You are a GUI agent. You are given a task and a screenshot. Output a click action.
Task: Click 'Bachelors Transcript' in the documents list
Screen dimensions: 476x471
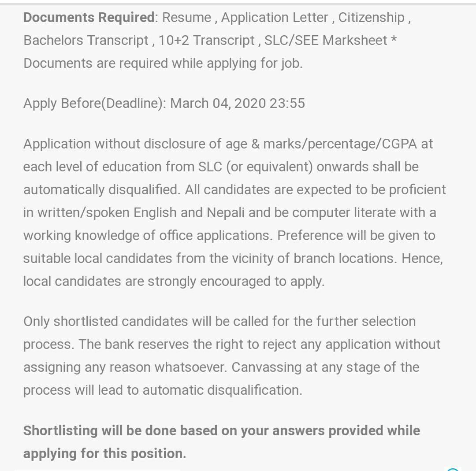[86, 41]
